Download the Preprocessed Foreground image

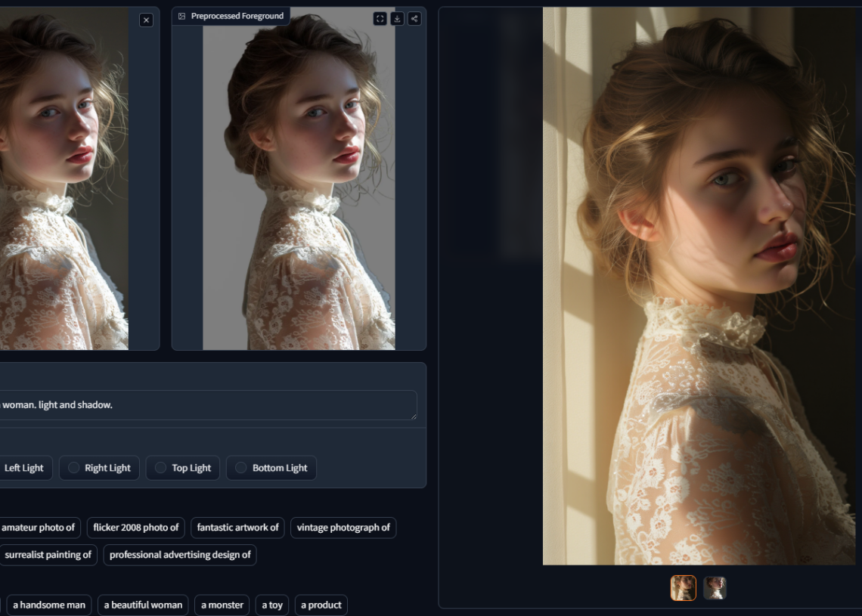tap(398, 18)
